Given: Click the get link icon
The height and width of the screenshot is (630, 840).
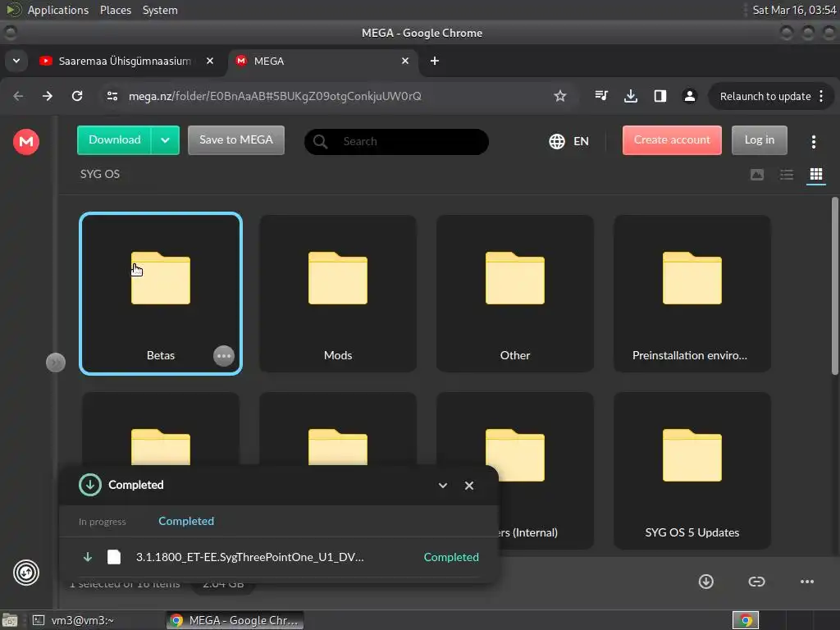Looking at the screenshot, I should pyautogui.click(x=756, y=582).
